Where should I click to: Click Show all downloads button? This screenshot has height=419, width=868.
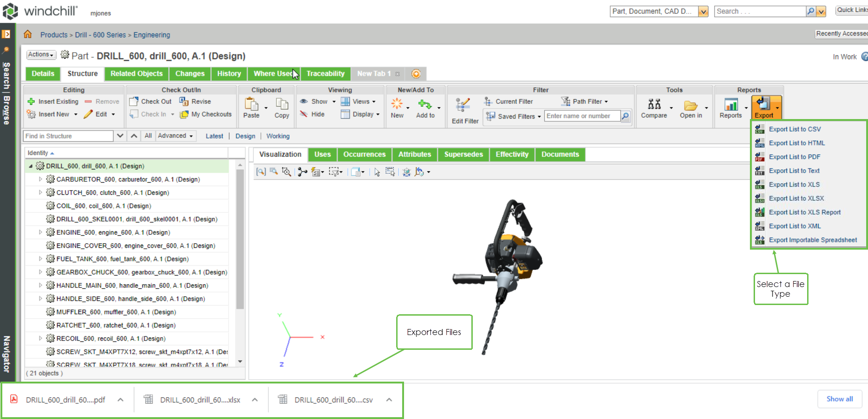pos(839,399)
